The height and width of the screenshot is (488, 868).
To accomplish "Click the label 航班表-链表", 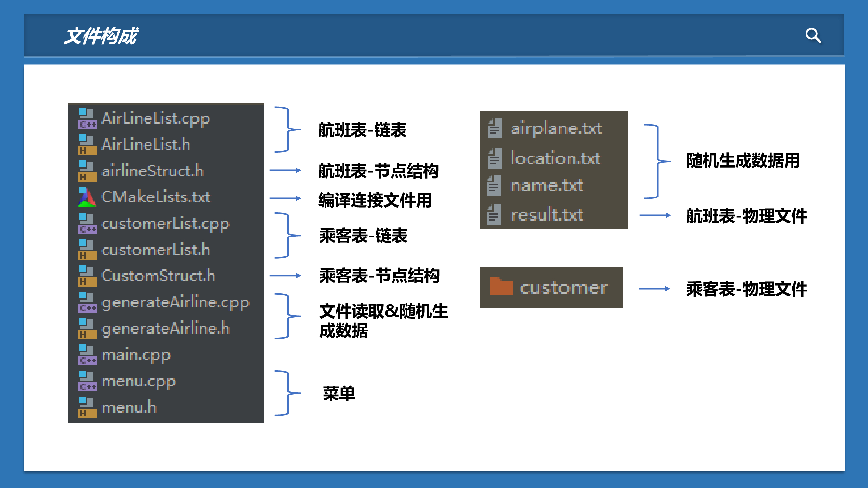I will click(362, 130).
